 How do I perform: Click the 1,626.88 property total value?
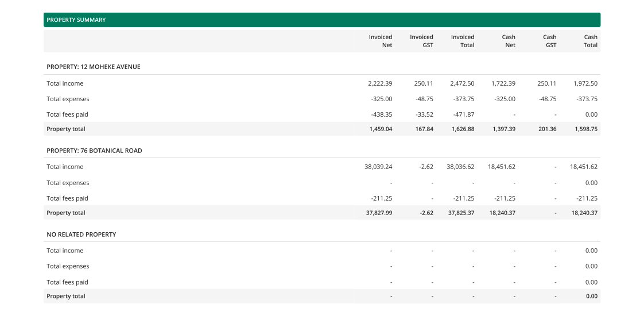[x=462, y=129]
